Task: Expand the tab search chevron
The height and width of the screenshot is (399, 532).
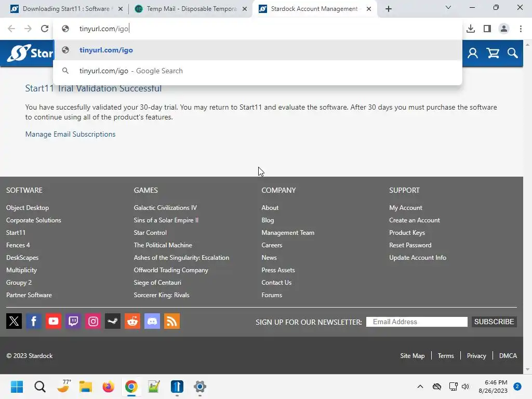Action: (448, 7)
